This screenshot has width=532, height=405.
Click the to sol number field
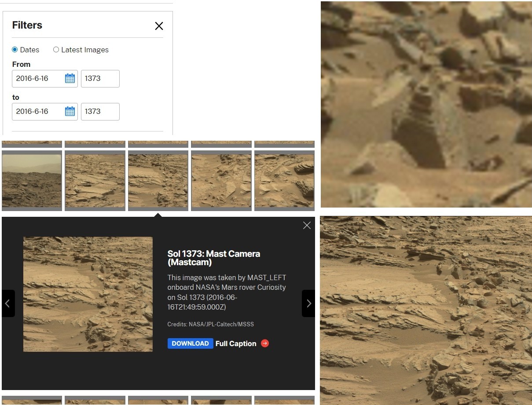coord(100,112)
